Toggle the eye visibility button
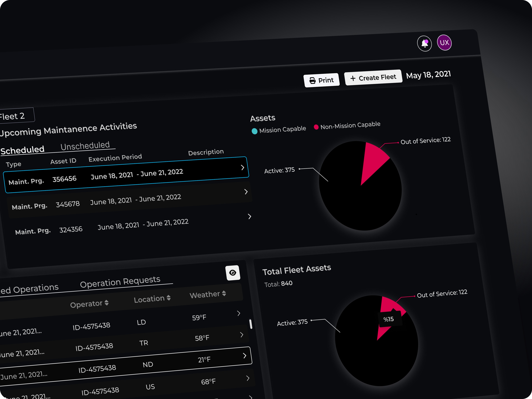 (x=233, y=273)
